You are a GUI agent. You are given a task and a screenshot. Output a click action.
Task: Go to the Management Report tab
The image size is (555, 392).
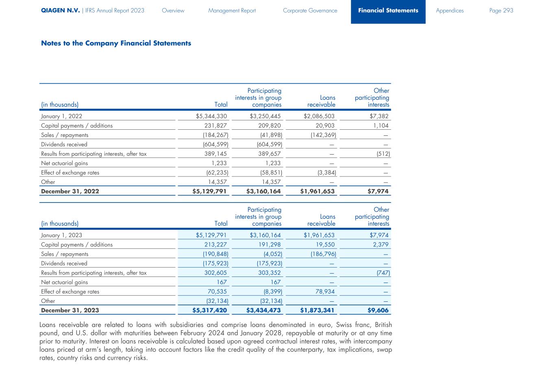(x=232, y=11)
